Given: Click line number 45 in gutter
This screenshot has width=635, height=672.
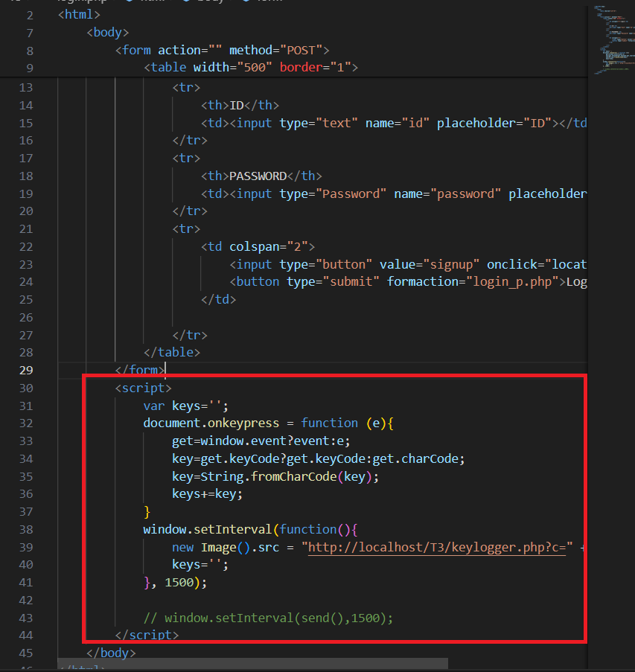Looking at the screenshot, I should [26, 653].
